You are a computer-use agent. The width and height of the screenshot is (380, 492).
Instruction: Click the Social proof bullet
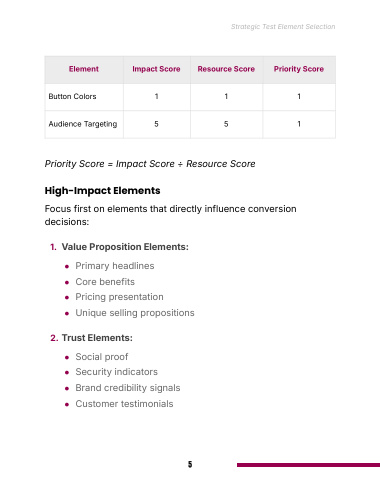(102, 357)
